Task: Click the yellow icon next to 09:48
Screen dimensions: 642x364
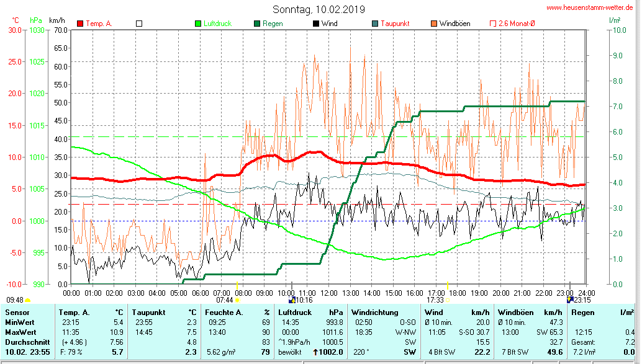Action: pyautogui.click(x=27, y=300)
